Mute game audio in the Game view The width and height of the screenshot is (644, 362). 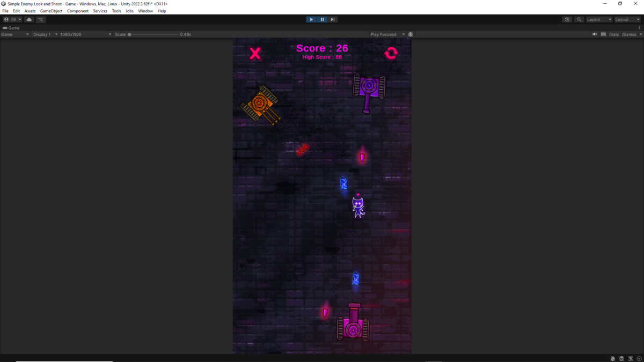pyautogui.click(x=595, y=34)
